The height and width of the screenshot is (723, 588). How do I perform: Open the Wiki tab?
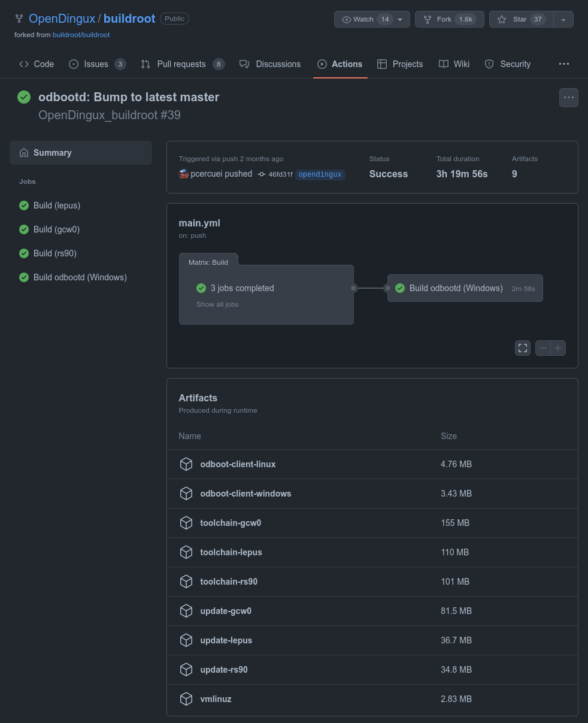pyautogui.click(x=454, y=64)
